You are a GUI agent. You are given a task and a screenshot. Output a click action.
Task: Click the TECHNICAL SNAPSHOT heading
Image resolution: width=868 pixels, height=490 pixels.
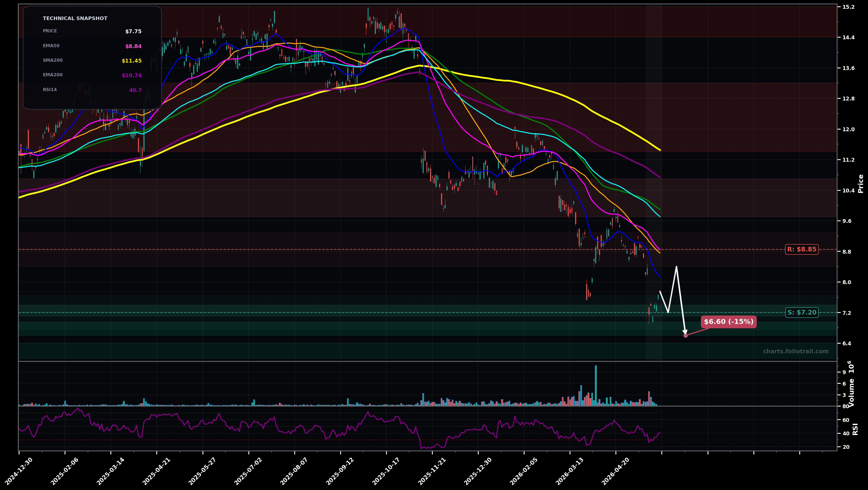click(x=75, y=18)
